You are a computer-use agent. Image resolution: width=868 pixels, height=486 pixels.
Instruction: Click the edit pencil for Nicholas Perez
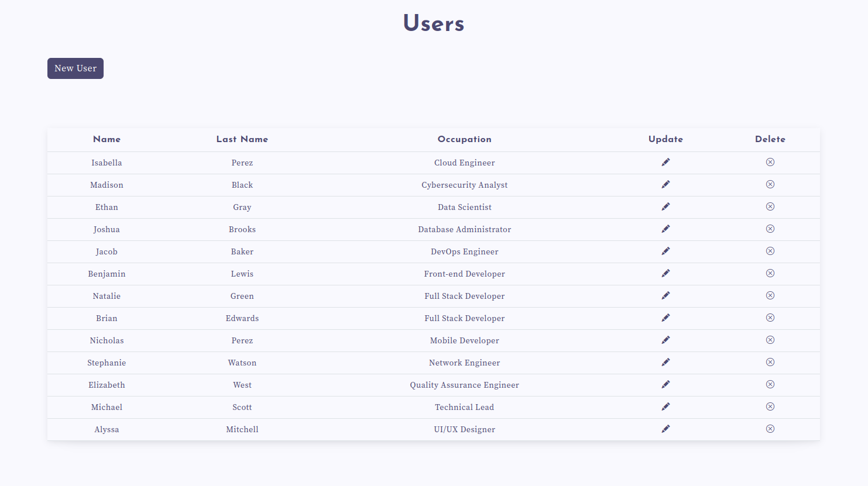tap(665, 340)
